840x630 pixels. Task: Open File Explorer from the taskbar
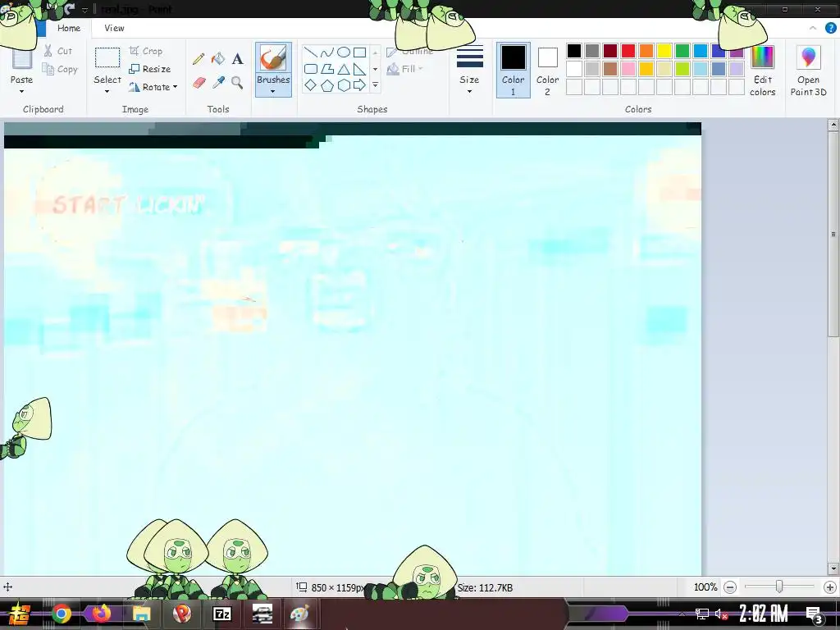click(141, 614)
